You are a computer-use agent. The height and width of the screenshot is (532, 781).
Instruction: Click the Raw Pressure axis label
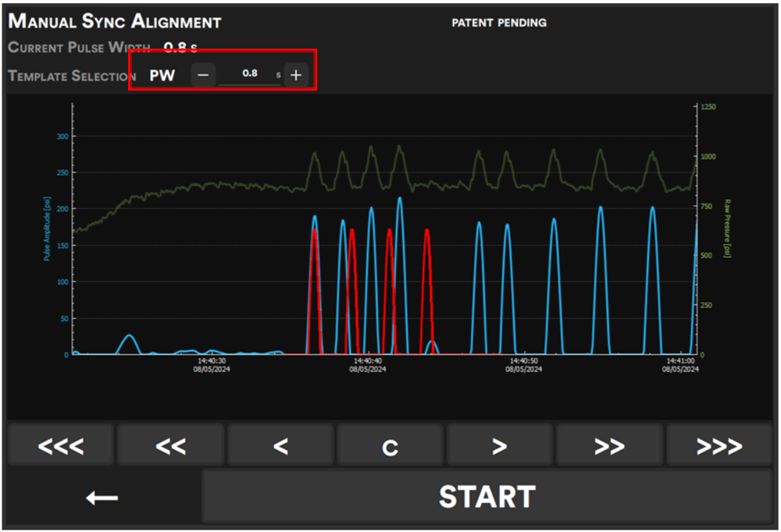(x=726, y=228)
